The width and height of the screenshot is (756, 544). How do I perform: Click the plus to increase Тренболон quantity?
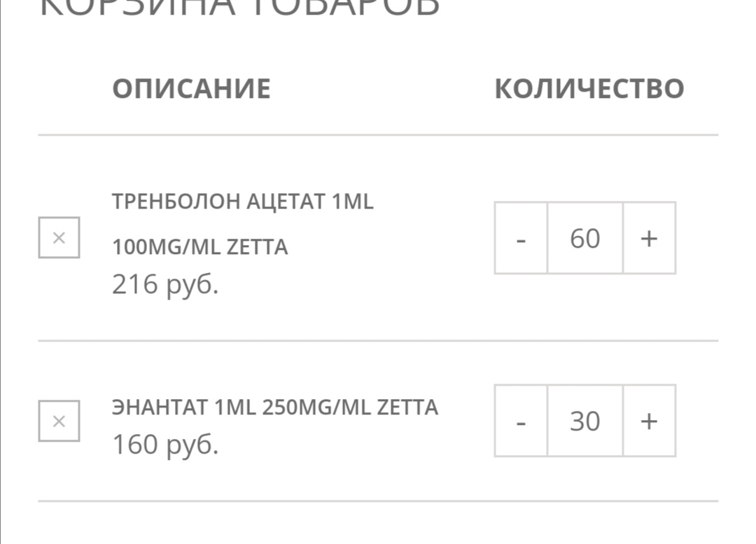click(x=648, y=238)
